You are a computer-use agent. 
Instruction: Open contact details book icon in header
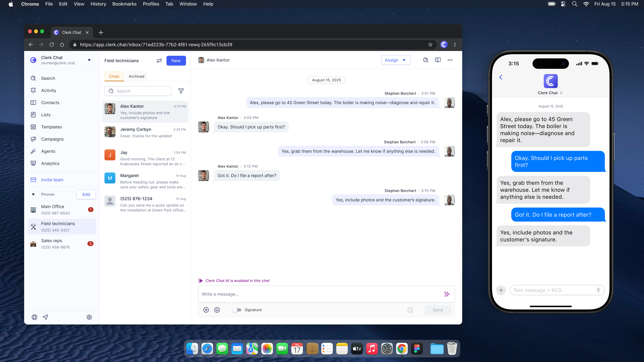[438, 60]
